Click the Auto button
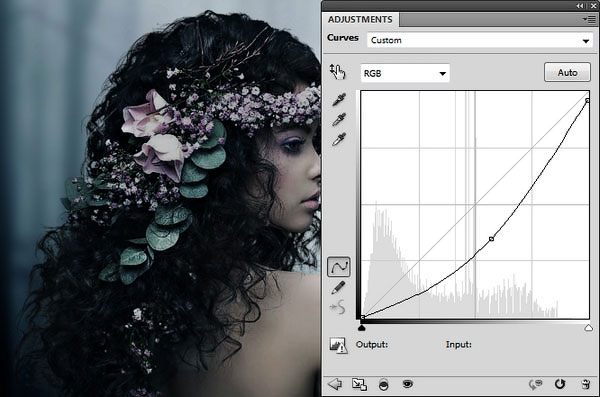The height and width of the screenshot is (397, 600). tap(567, 72)
